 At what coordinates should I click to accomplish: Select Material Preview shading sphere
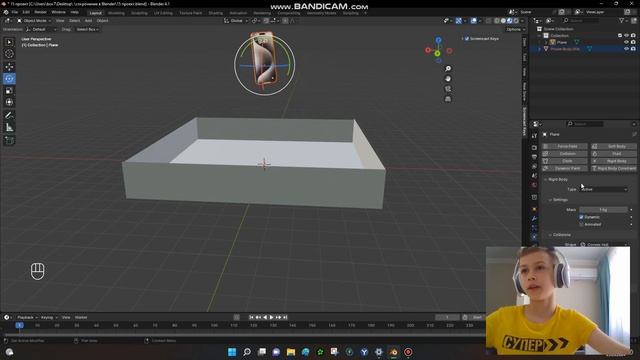click(x=509, y=20)
